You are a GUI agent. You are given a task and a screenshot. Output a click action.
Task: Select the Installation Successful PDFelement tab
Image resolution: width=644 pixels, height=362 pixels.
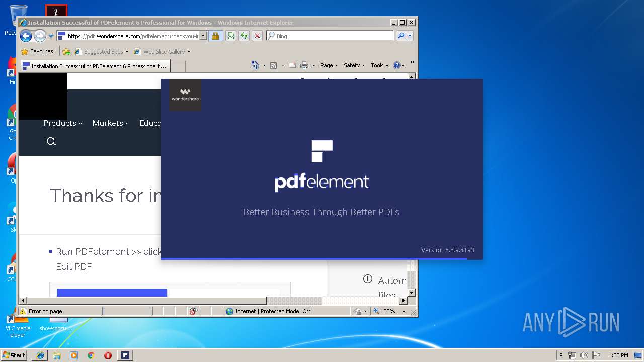tap(94, 66)
